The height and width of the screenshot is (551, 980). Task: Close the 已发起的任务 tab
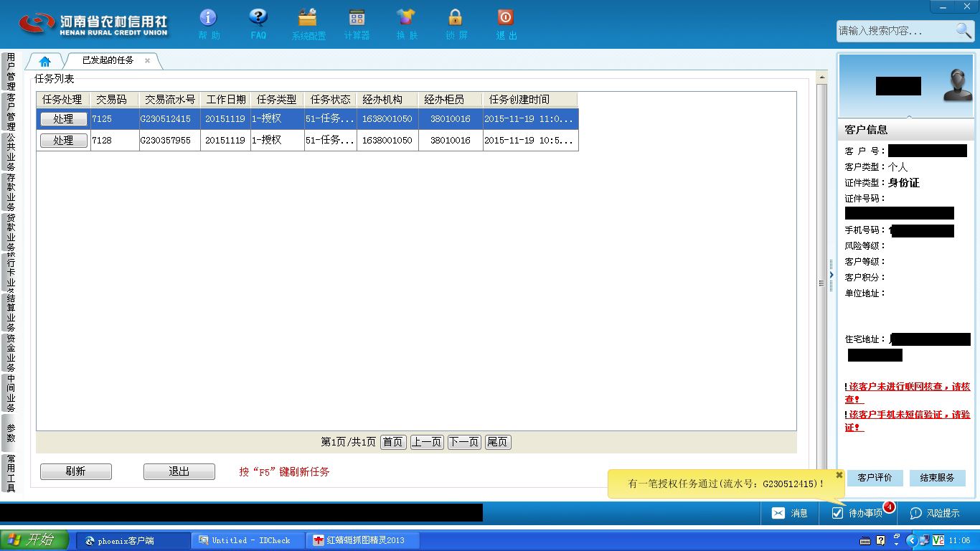point(147,60)
